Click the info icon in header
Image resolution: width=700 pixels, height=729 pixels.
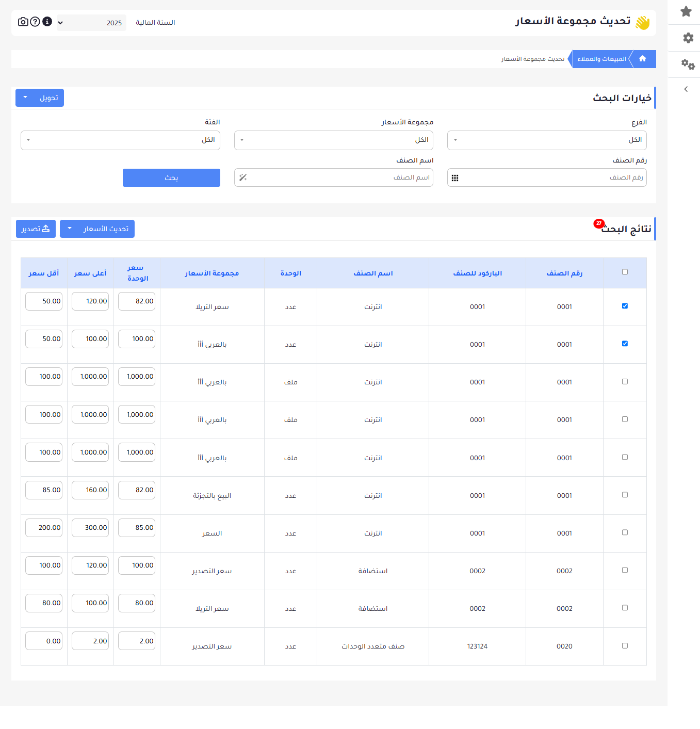click(x=47, y=22)
